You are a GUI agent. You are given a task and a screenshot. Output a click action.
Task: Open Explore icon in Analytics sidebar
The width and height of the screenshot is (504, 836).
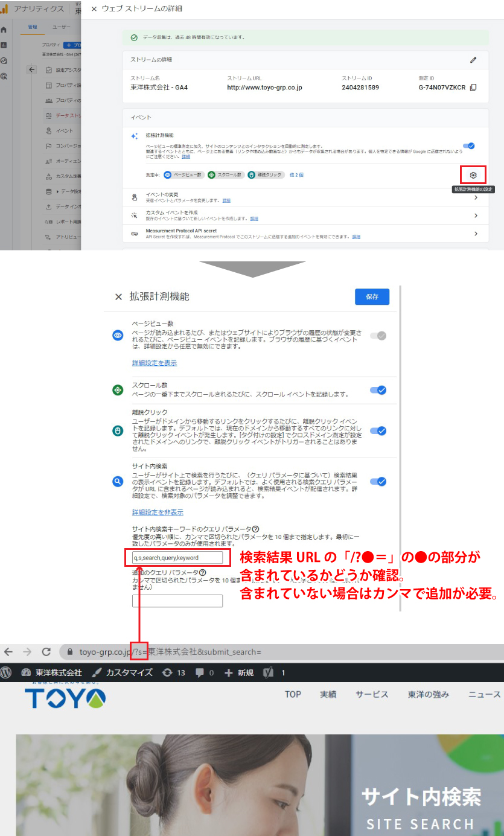pyautogui.click(x=4, y=60)
